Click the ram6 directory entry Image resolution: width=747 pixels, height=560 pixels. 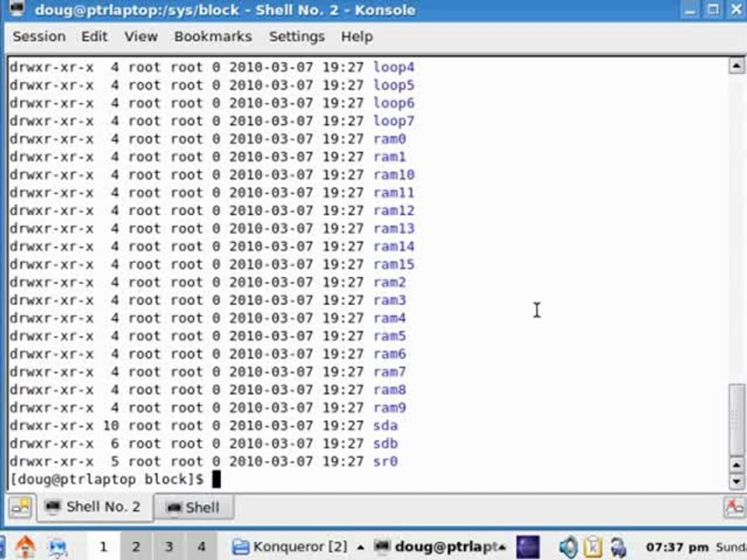[390, 355]
